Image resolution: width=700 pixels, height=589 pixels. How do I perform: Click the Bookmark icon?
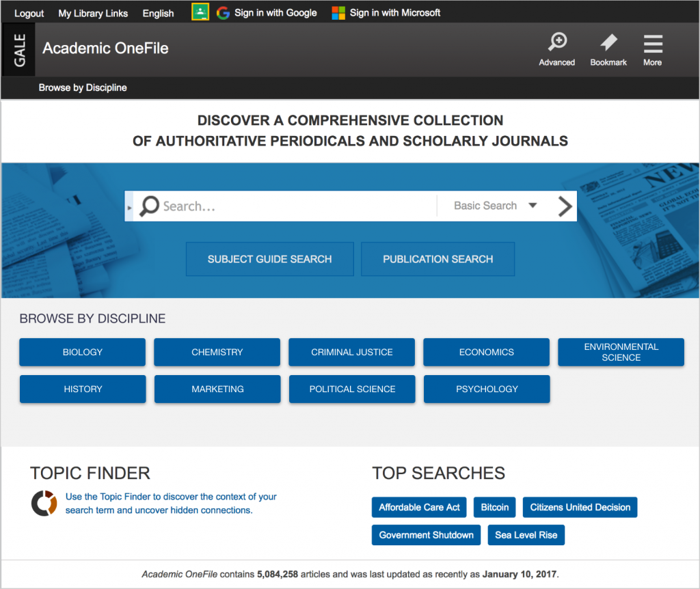pyautogui.click(x=608, y=42)
